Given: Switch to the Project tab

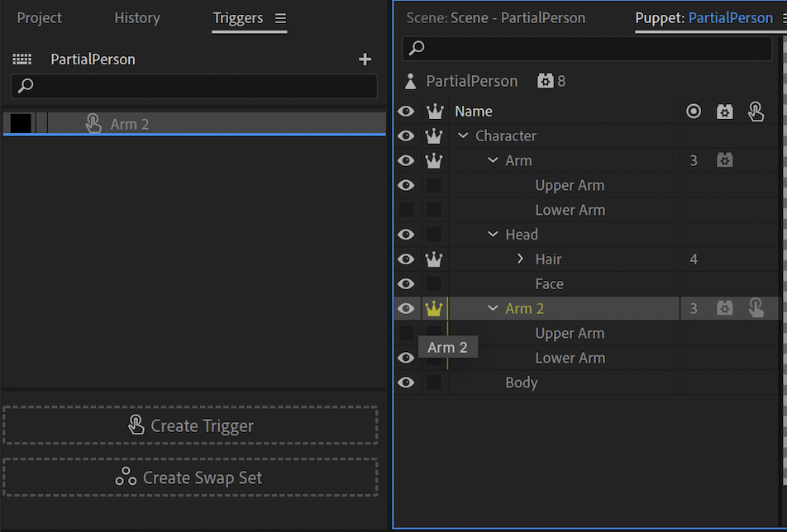Looking at the screenshot, I should [39, 17].
